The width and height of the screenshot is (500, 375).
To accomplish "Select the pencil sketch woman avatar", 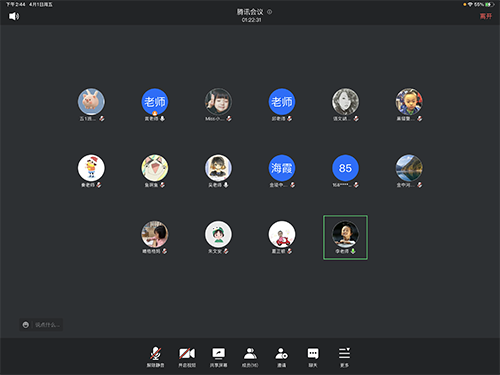I will coord(345,101).
